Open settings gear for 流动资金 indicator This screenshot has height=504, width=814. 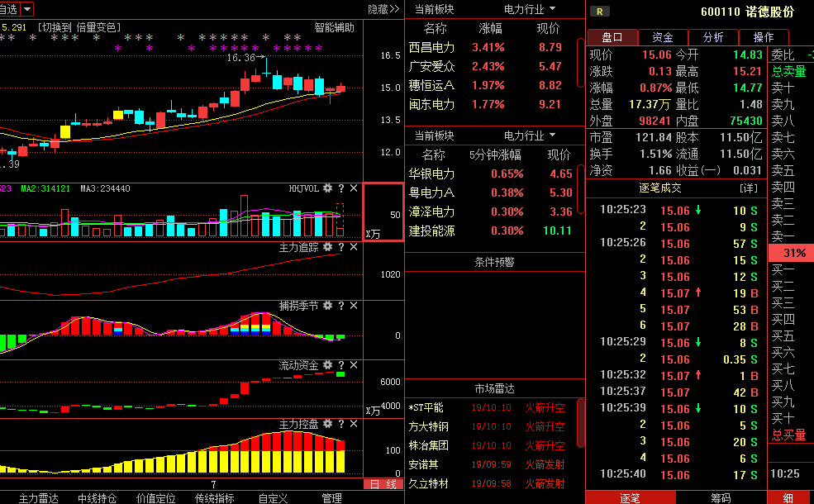[x=327, y=365]
